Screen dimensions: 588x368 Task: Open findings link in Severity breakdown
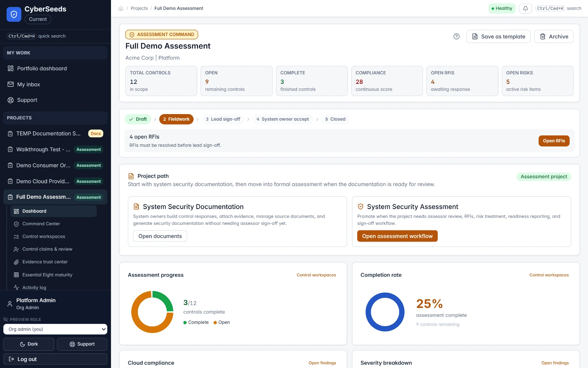(x=555, y=363)
